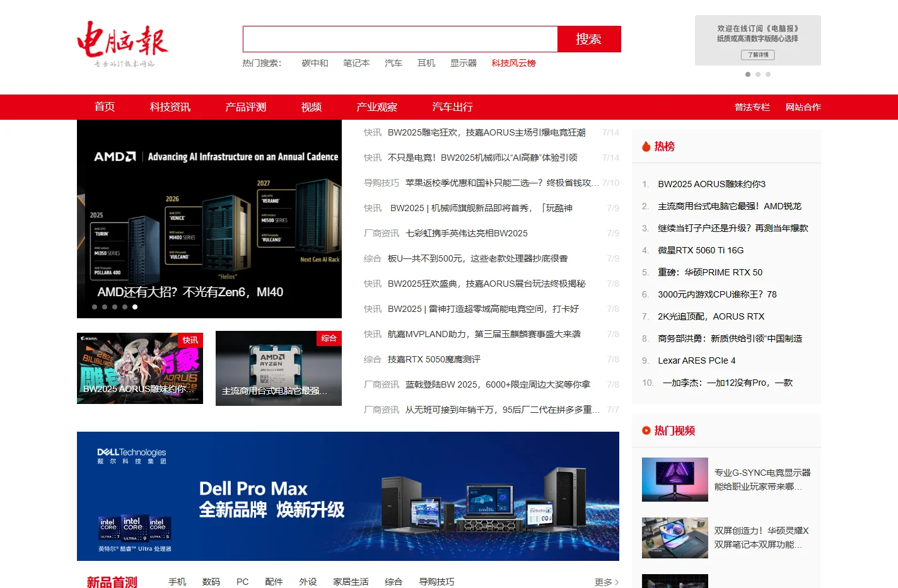Switch to second slide dot in AMD carousel

point(105,307)
